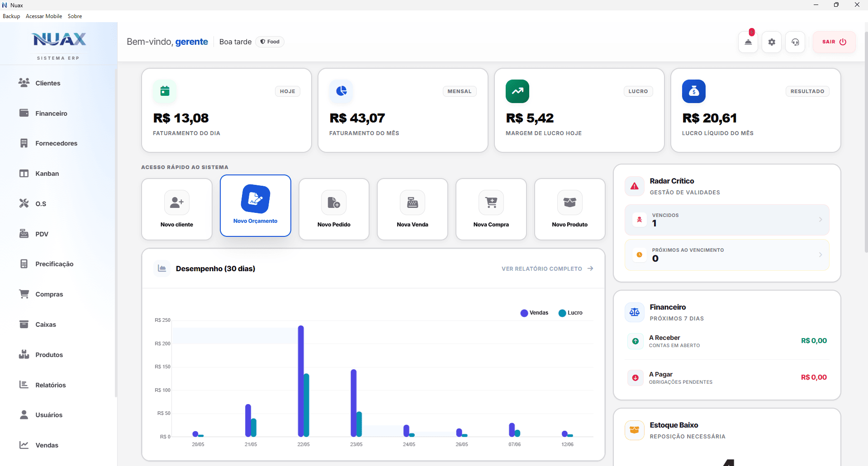Click the 23/05 Vendas purple bar
The width and height of the screenshot is (868, 466).
[354, 403]
